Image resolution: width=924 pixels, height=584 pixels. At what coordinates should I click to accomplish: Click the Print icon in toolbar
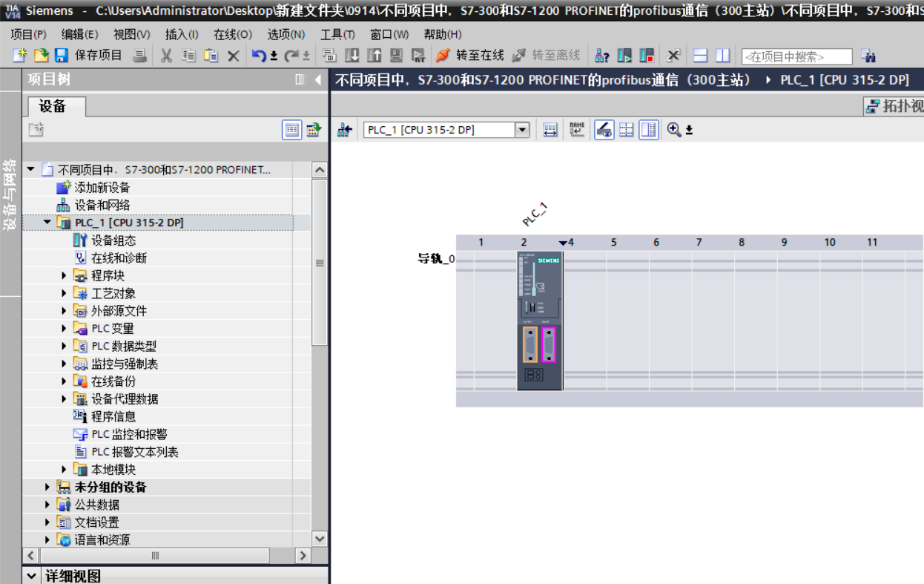pyautogui.click(x=139, y=56)
